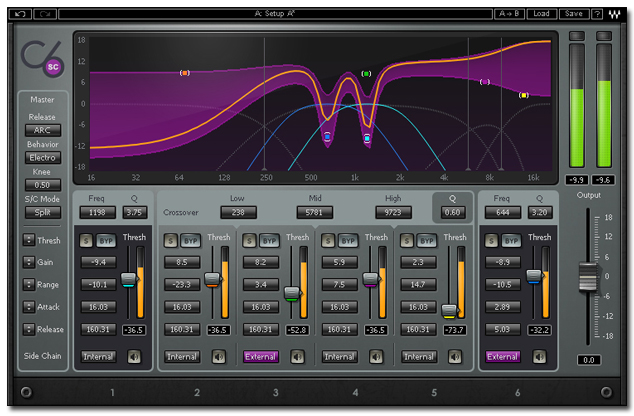Solo band 3 with S button

coord(249,241)
